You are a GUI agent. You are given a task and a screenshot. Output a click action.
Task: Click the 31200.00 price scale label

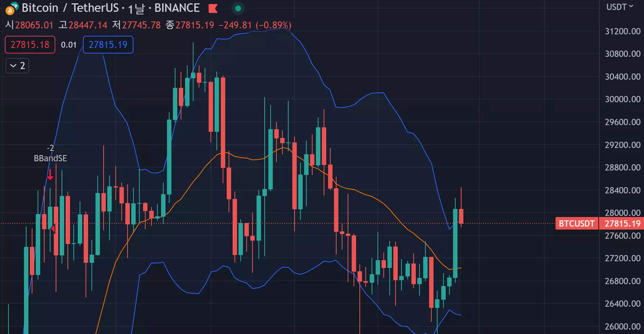(x=623, y=31)
